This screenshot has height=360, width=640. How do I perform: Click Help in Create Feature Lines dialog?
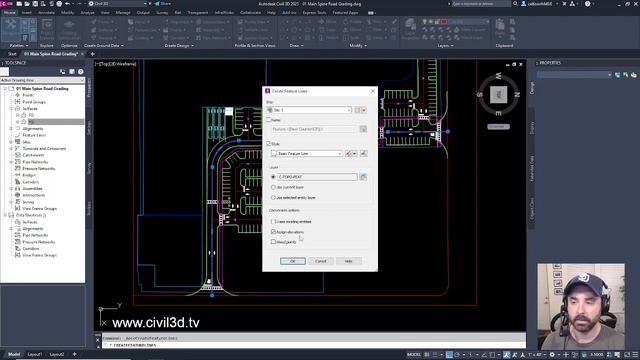pyautogui.click(x=349, y=261)
